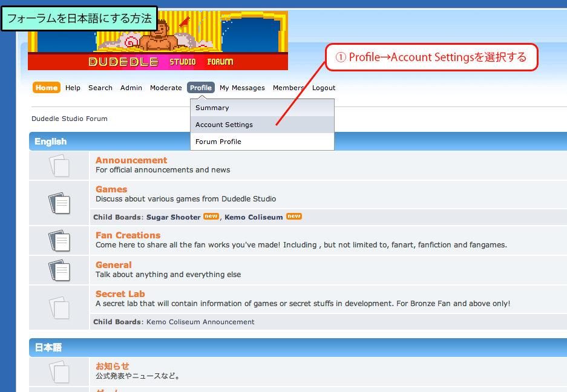This screenshot has height=392, width=567.
Task: Open the Admin menu
Action: (131, 88)
